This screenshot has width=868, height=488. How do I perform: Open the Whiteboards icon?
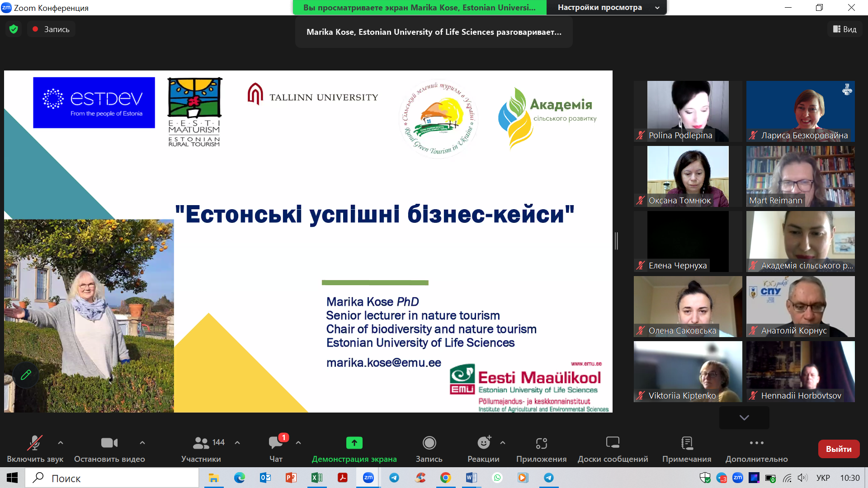click(613, 443)
